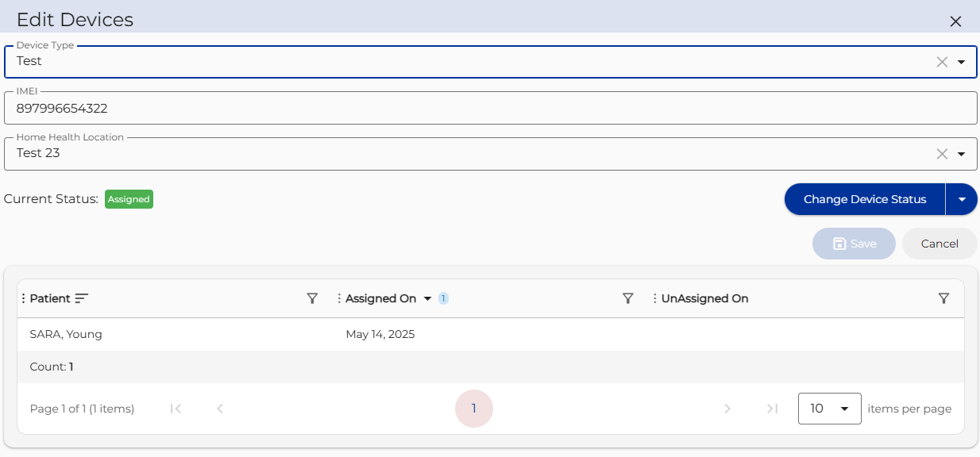Toggle the Assigned On sort arrow
Screen dimensions: 980x457
pyautogui.click(x=427, y=298)
